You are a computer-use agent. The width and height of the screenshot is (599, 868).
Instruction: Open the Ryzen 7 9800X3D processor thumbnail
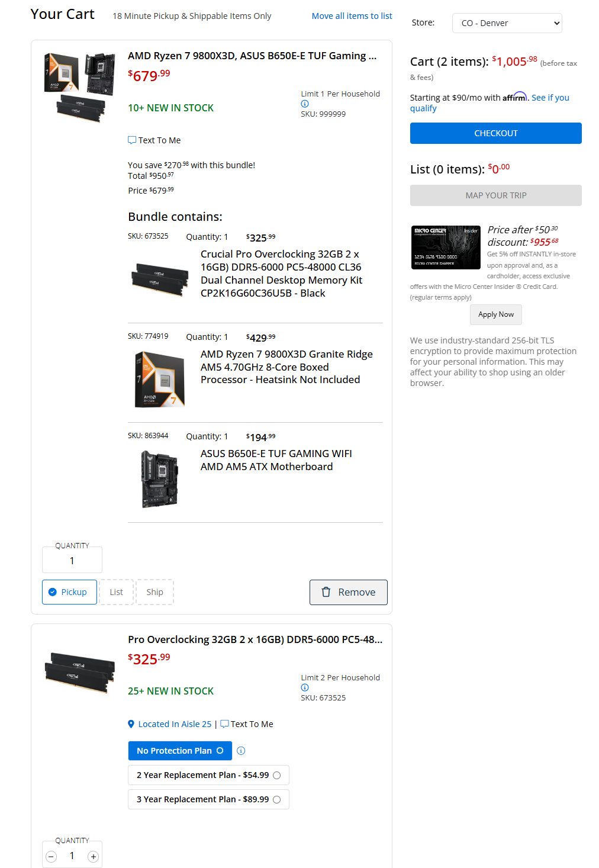pyautogui.click(x=160, y=380)
